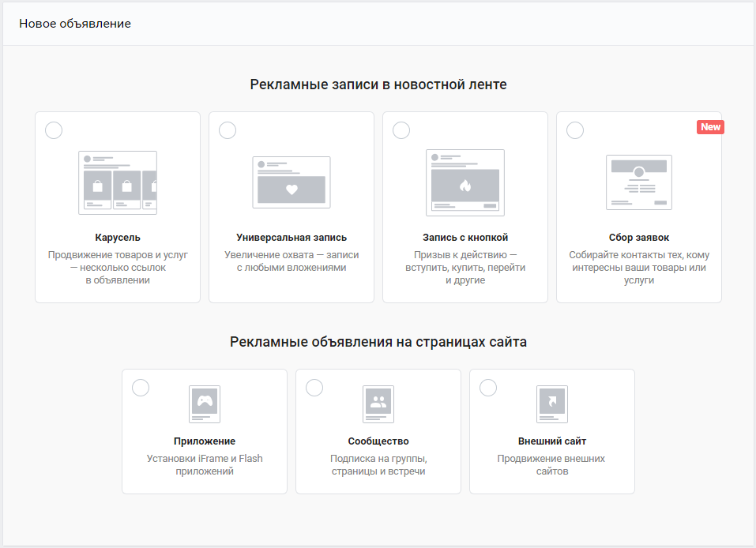
Task: Select the Карусель radio button
Action: tap(54, 130)
